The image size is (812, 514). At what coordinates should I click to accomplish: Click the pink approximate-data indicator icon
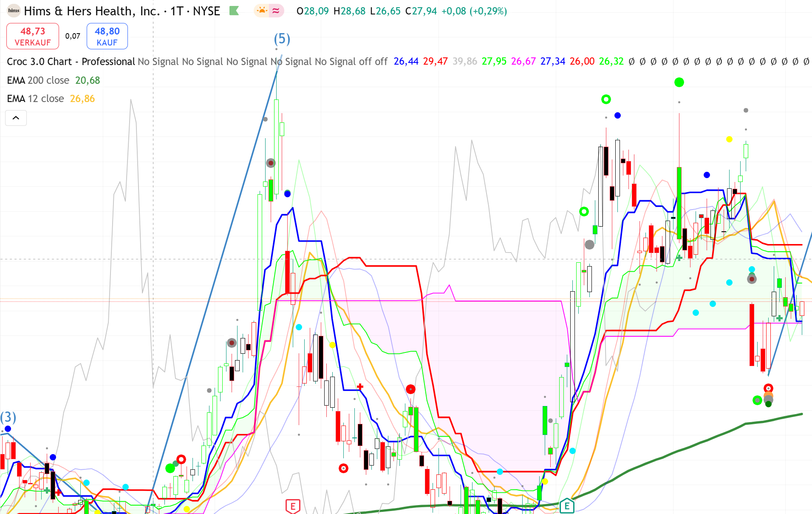tap(276, 11)
